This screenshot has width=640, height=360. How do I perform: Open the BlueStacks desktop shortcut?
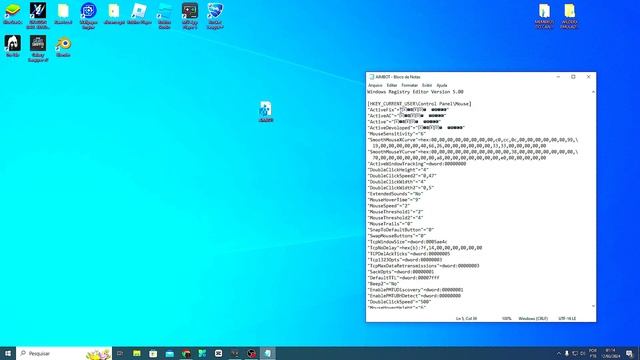click(13, 14)
